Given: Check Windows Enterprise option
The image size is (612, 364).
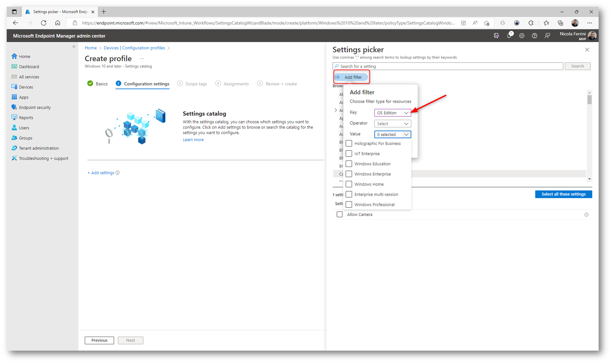Looking at the screenshot, I should pyautogui.click(x=349, y=174).
